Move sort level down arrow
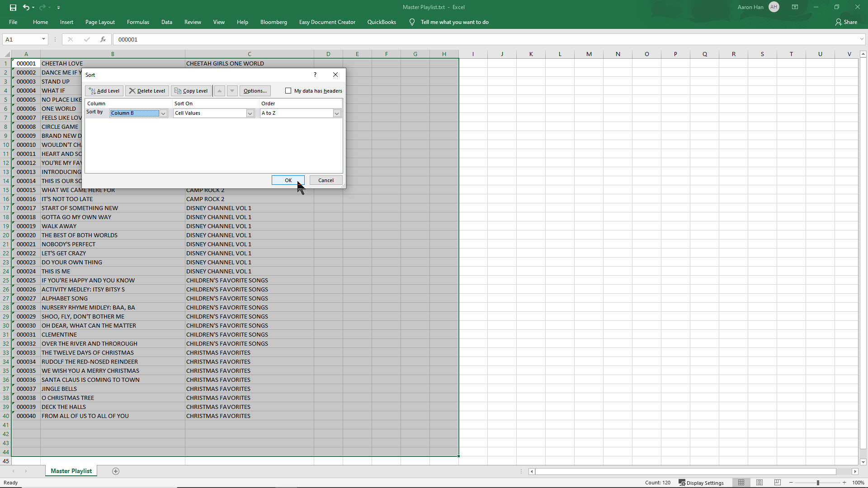This screenshot has height=488, width=868. (232, 91)
